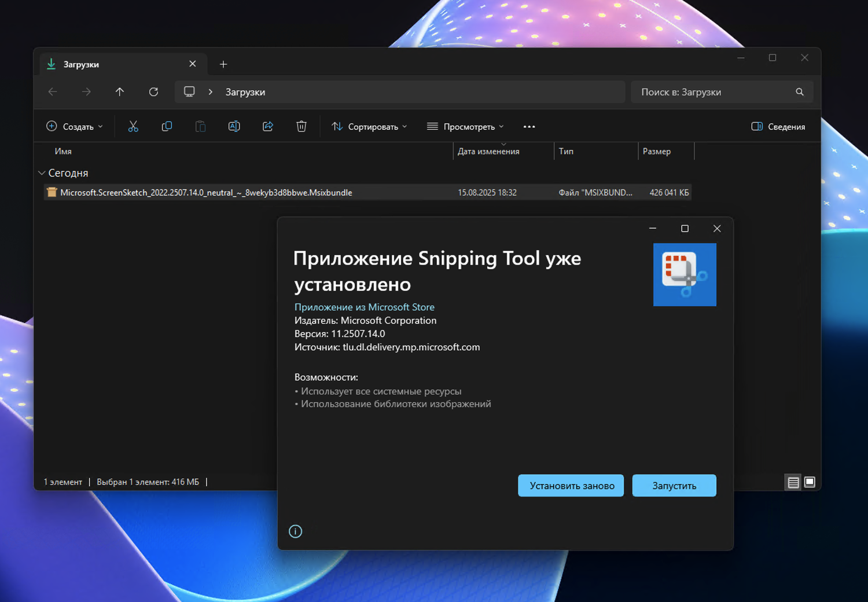Viewport: 868px width, 602px height.
Task: Add a new File Explorer tab
Action: pos(223,64)
